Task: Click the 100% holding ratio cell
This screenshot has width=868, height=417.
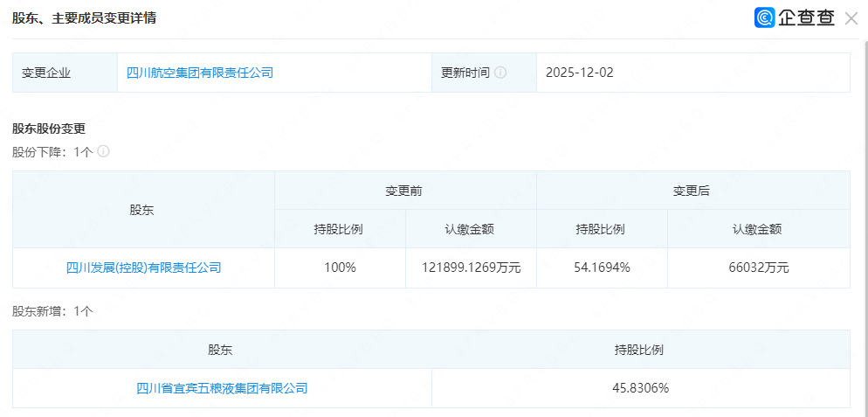Action: [x=340, y=268]
